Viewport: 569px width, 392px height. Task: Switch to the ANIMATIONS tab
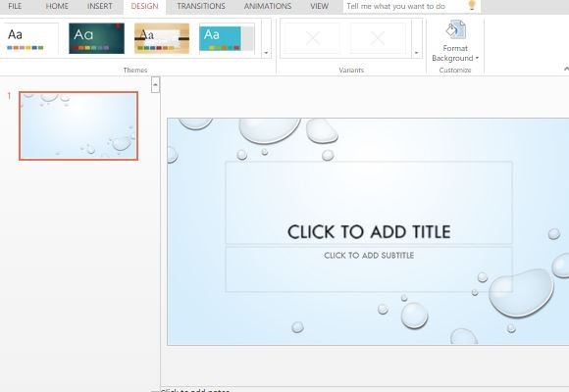point(268,6)
